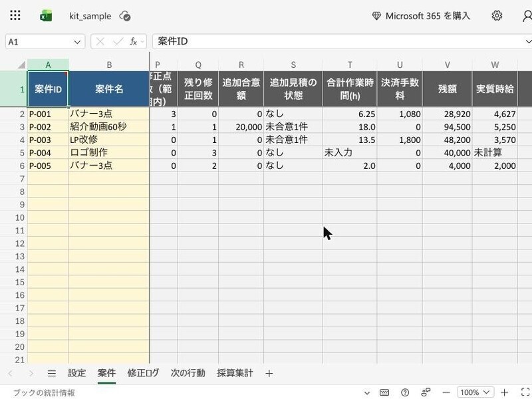Open keyboard shortcuts icon in status bar
The image size is (532, 399).
(384, 392)
